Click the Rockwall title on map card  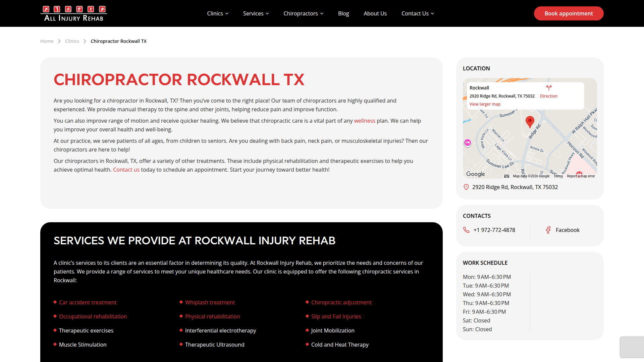479,88
